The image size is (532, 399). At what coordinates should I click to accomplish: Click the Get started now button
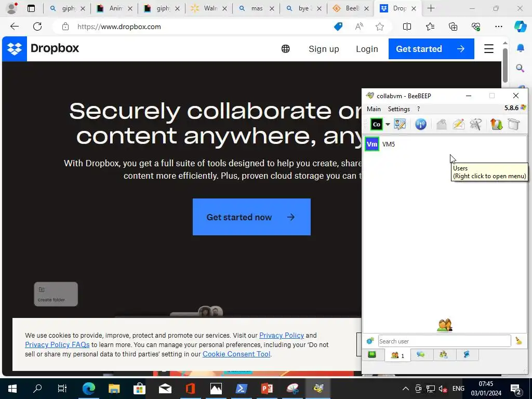point(251,217)
